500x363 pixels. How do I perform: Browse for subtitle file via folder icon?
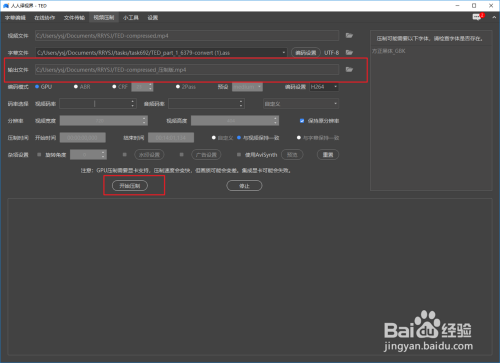349,52
